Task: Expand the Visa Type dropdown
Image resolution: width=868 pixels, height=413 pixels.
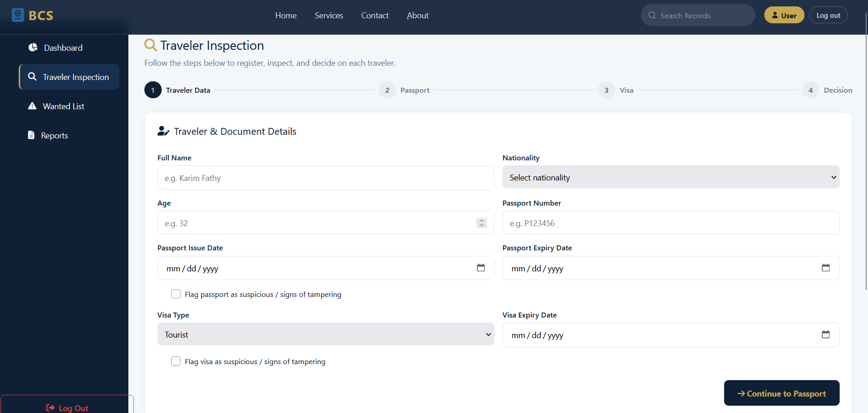Action: point(326,334)
